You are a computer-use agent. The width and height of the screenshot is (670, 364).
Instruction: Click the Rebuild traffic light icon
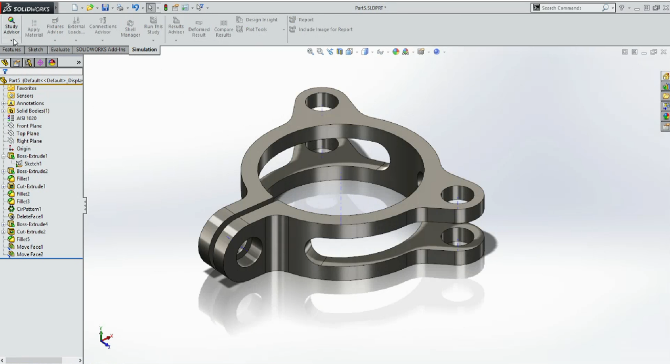coord(165,7)
